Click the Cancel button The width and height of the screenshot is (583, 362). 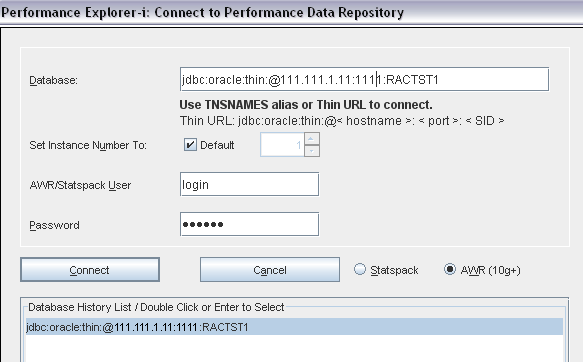point(270,269)
